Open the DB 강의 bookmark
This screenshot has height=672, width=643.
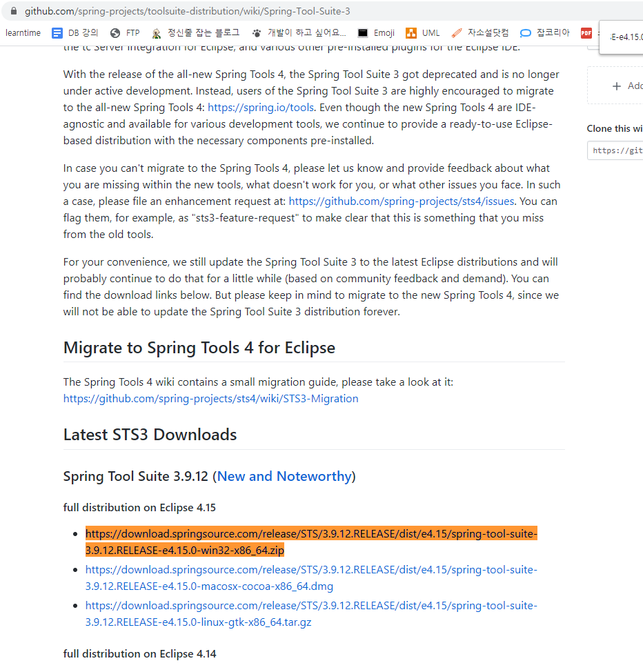pos(75,33)
